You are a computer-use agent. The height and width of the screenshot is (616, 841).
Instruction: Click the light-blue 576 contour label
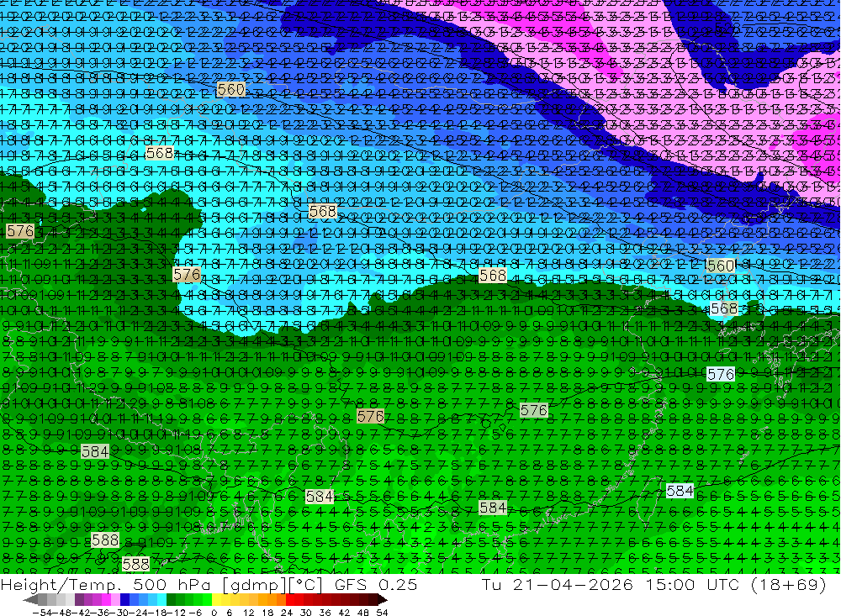pyautogui.click(x=721, y=374)
